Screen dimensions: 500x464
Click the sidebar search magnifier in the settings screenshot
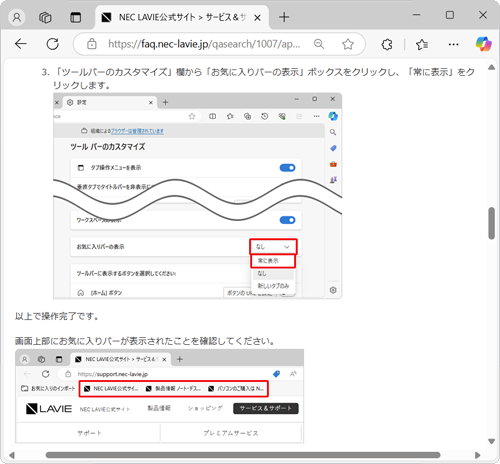point(333,132)
